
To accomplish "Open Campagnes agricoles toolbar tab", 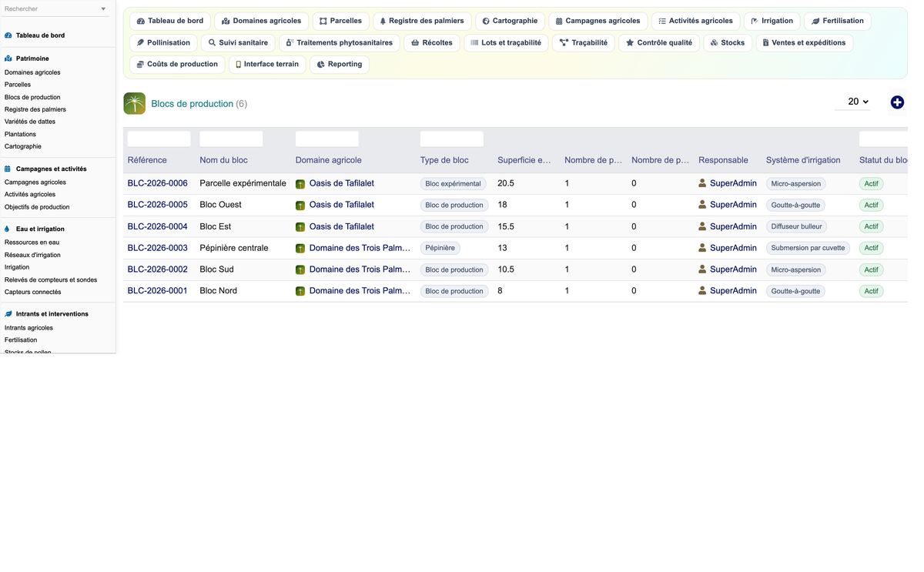I will (x=598, y=21).
